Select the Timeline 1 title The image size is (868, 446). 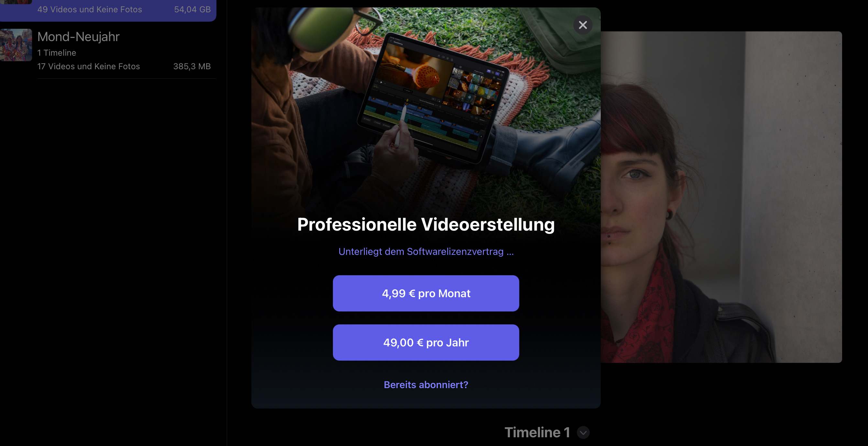pyautogui.click(x=537, y=432)
